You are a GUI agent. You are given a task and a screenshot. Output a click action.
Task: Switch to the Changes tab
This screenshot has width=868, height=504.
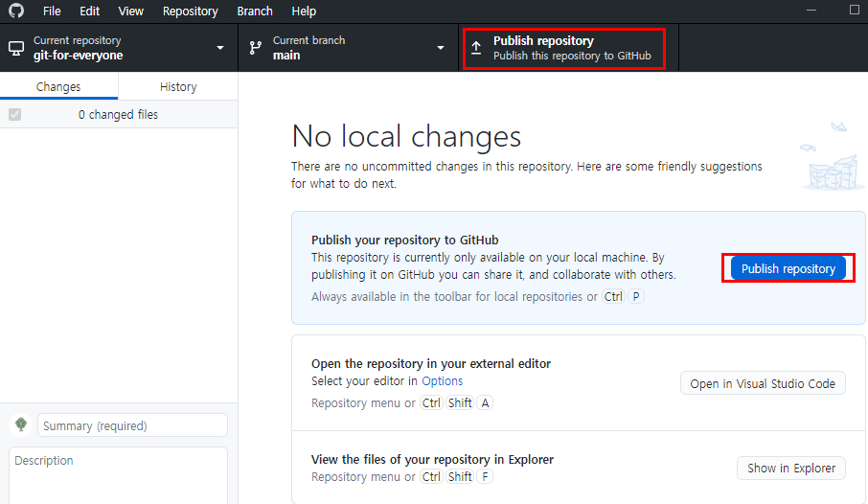coord(58,86)
